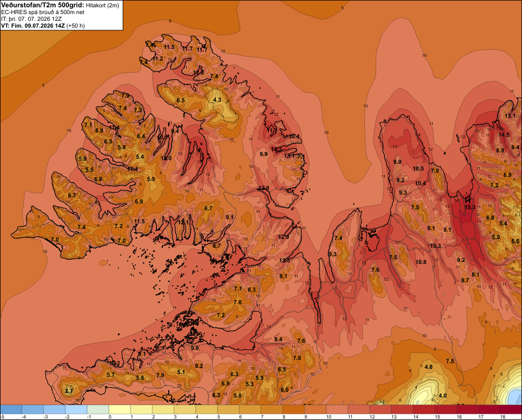Click the 'IT: þri. 07. 07. 2026 12Z' line
The image size is (522, 420).
(x=33, y=19)
